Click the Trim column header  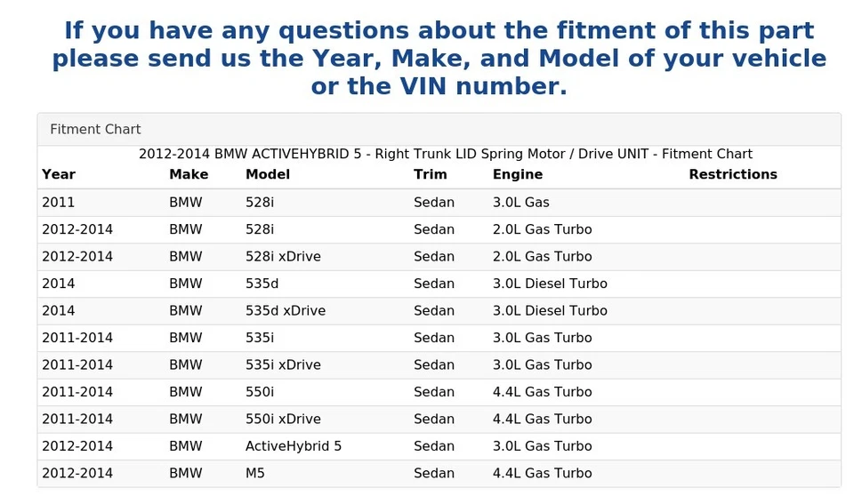pyautogui.click(x=431, y=175)
